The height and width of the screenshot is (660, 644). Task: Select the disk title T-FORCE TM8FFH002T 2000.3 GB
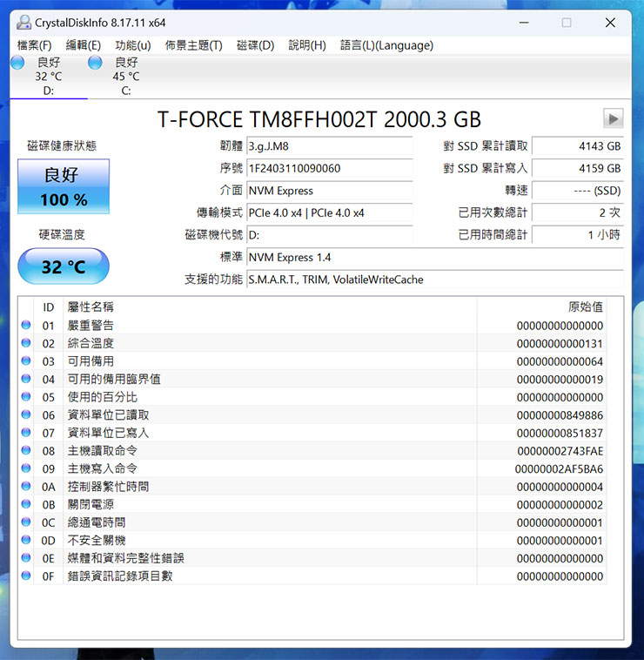point(319,119)
